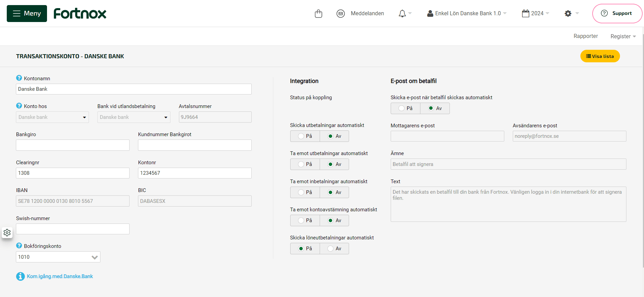This screenshot has height=297, width=644.
Task: Click the BIC field DABASESX
Action: coord(195,201)
